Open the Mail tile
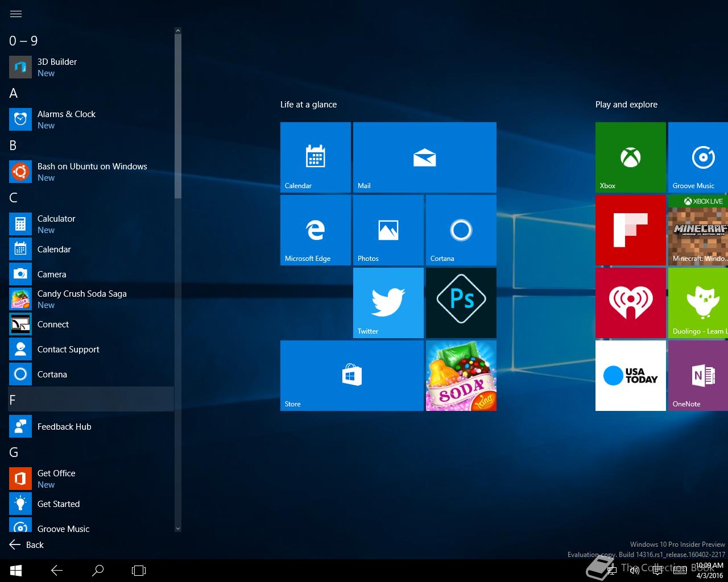The image size is (728, 582). tap(425, 157)
